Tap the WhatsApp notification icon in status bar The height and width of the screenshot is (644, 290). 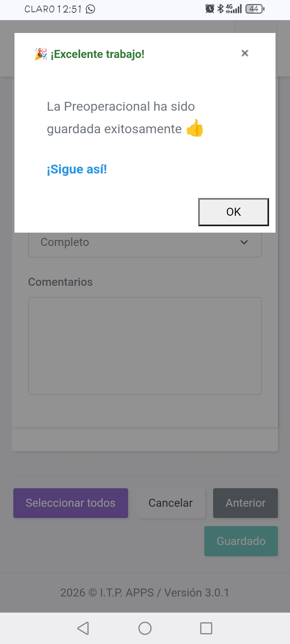point(91,9)
